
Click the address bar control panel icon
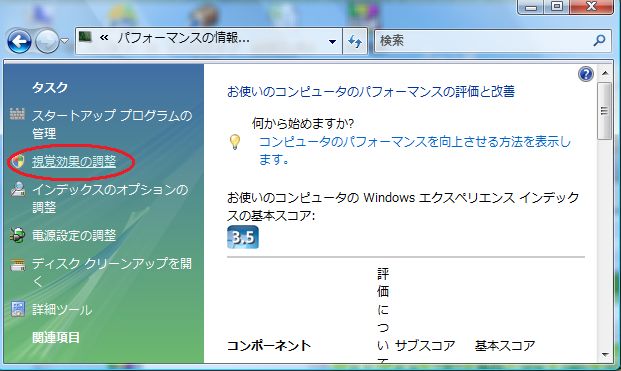pyautogui.click(x=85, y=38)
